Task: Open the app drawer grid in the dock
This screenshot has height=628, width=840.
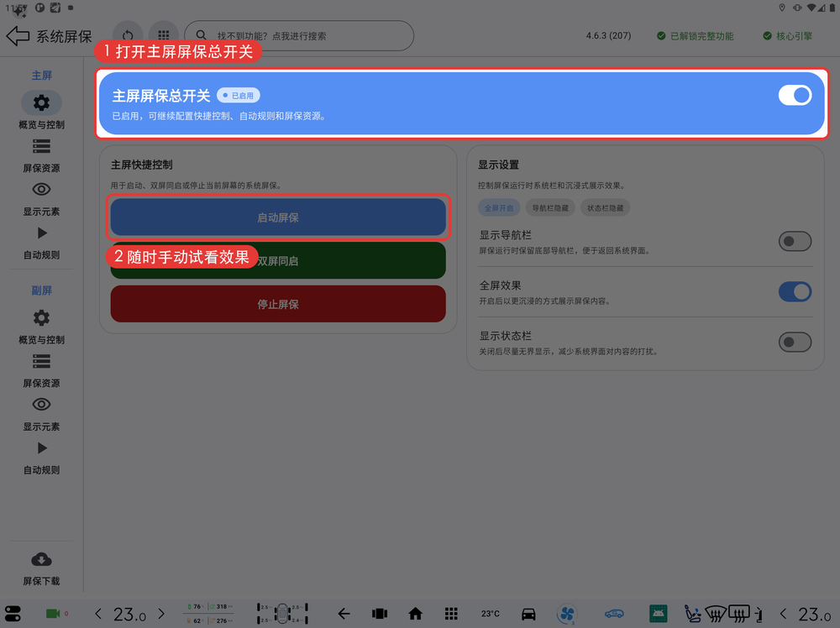Action: pyautogui.click(x=451, y=614)
